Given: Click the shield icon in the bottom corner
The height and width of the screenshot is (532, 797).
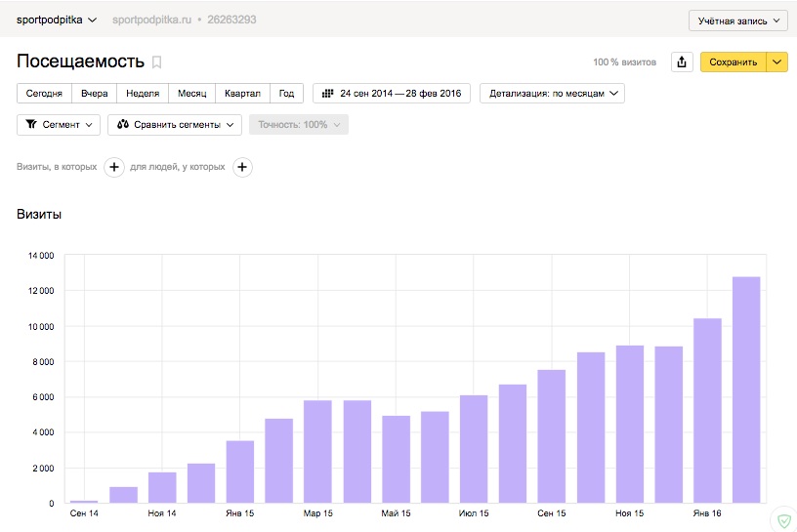Looking at the screenshot, I should pyautogui.click(x=784, y=520).
